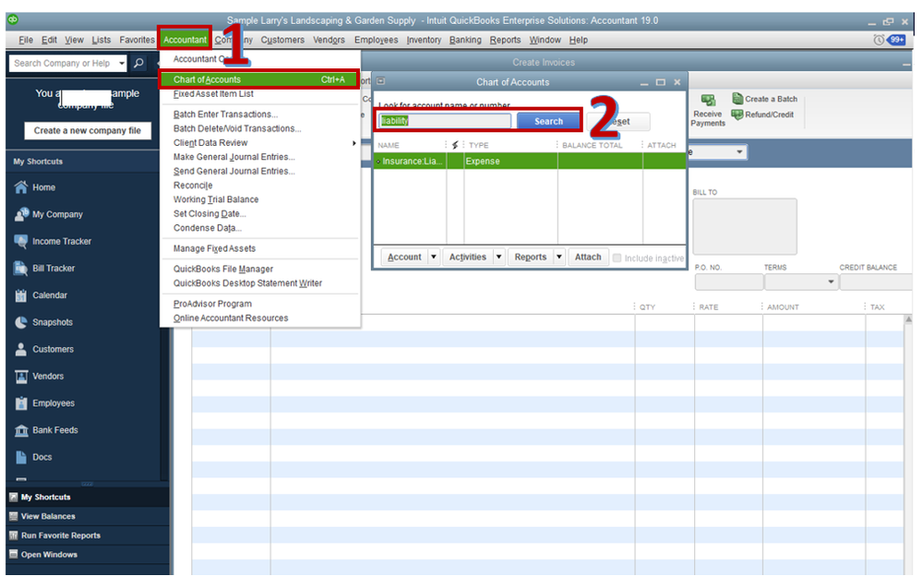Click the Reports button in Chart of Accounts
Screen dimensions: 922x588
[x=531, y=257]
